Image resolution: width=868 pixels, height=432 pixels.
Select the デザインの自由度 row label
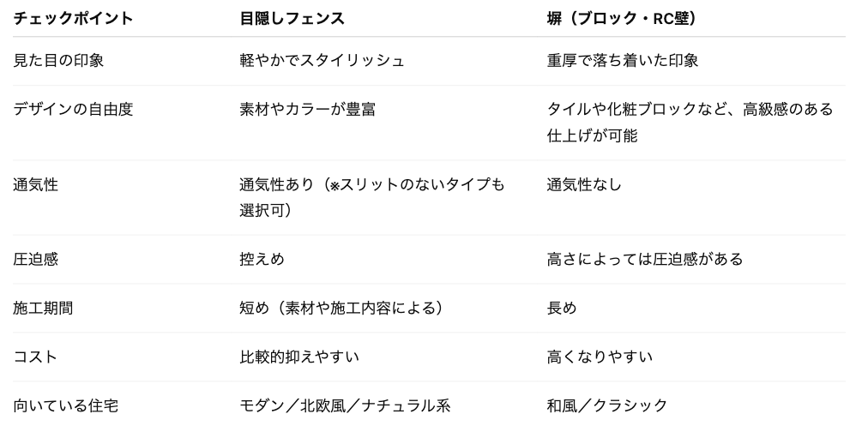(73, 109)
